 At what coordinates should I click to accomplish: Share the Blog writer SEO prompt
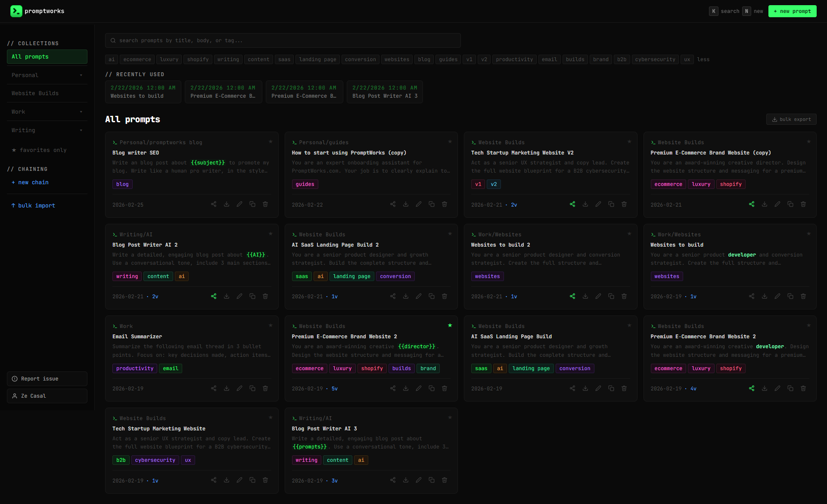(214, 204)
